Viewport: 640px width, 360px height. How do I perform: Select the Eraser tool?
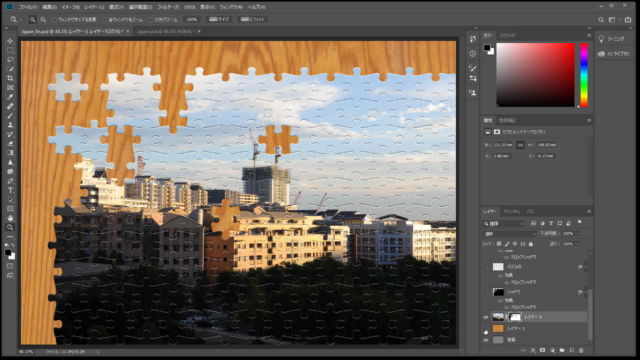pos(10,144)
